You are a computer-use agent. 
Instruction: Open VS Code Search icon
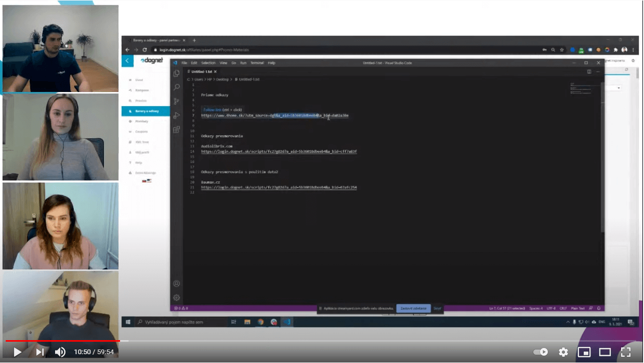pos(177,87)
